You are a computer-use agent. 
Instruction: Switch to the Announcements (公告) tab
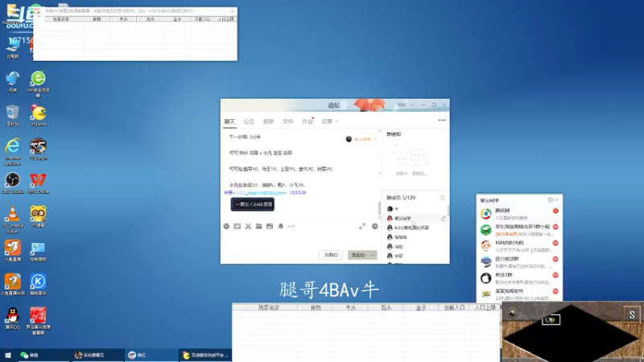coord(249,121)
